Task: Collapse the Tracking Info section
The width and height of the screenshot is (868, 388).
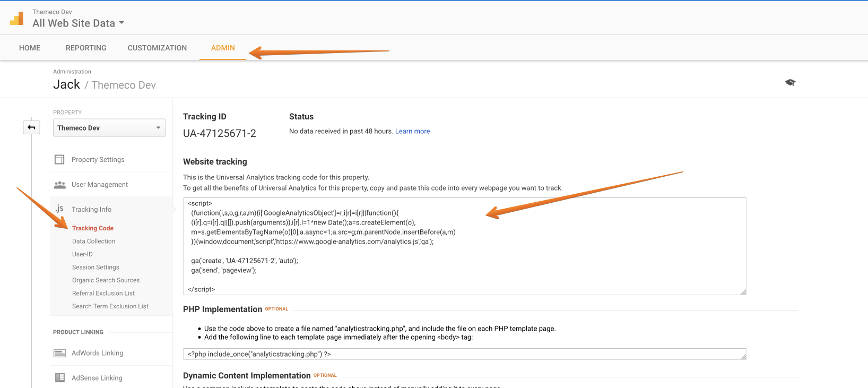Action: tap(91, 209)
